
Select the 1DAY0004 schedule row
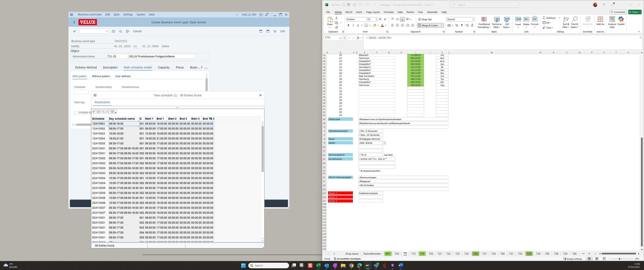[153, 139]
